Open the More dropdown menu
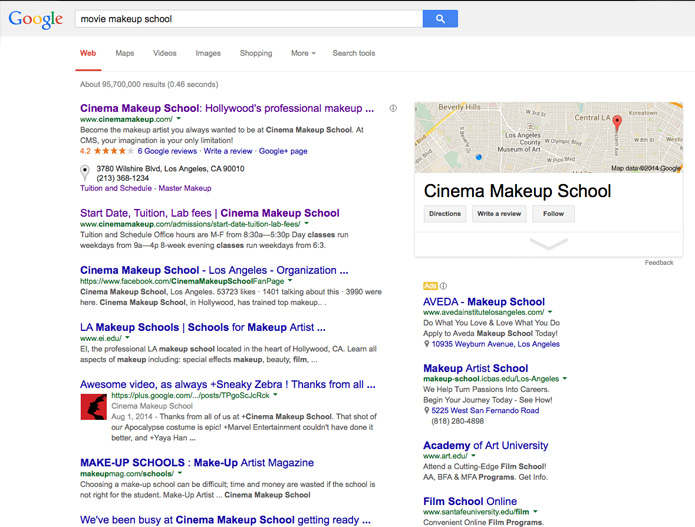 click(x=303, y=53)
